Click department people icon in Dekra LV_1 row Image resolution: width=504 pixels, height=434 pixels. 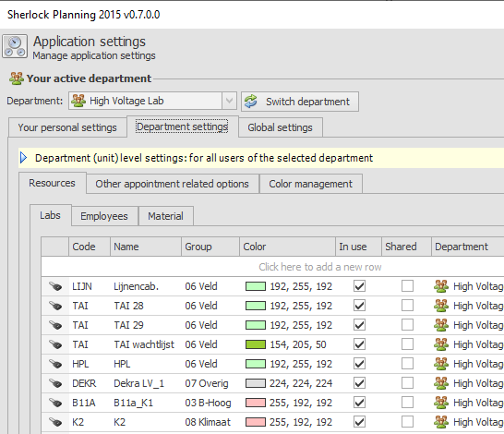(x=441, y=383)
